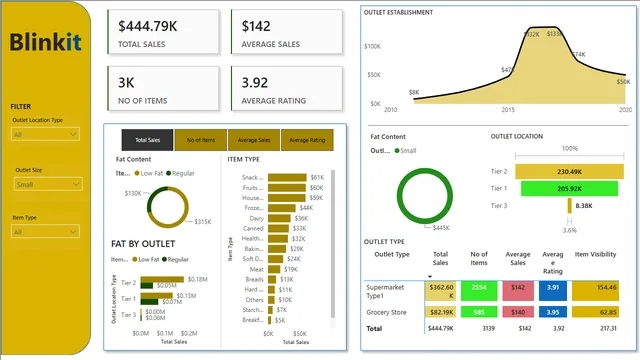Click the Small legend marker in outlet donut
The width and height of the screenshot is (640, 360).
(397, 151)
